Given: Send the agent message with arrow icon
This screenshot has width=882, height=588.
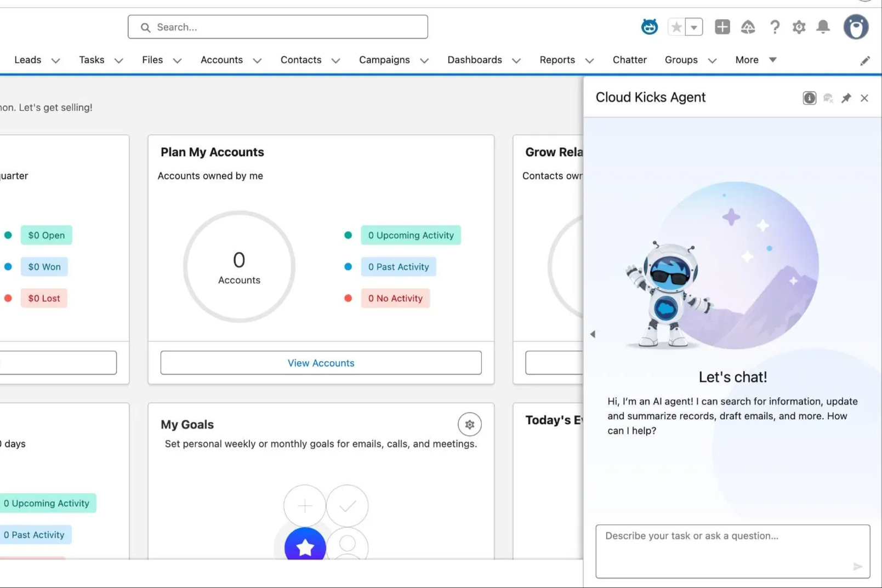Looking at the screenshot, I should tap(858, 567).
